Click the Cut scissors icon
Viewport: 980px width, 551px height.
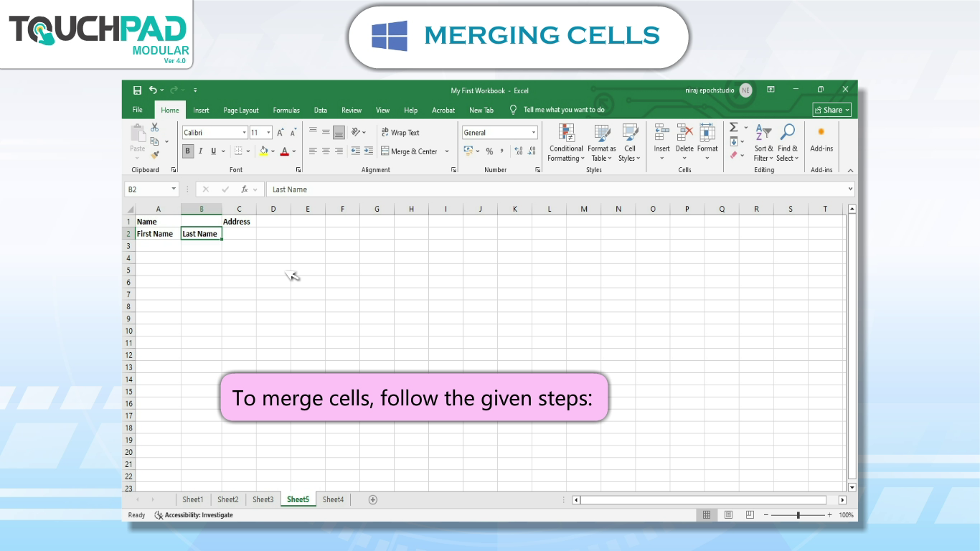coord(155,128)
